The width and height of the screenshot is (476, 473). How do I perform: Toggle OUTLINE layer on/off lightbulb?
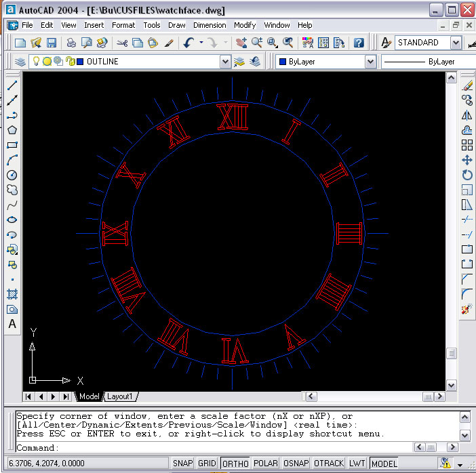(x=36, y=61)
